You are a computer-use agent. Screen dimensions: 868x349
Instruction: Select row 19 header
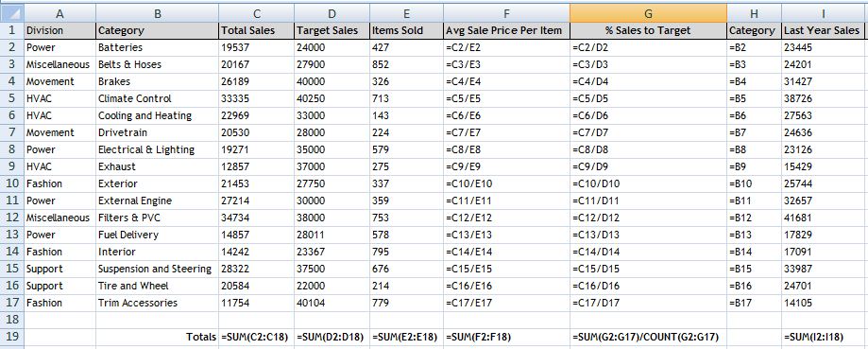click(x=12, y=337)
